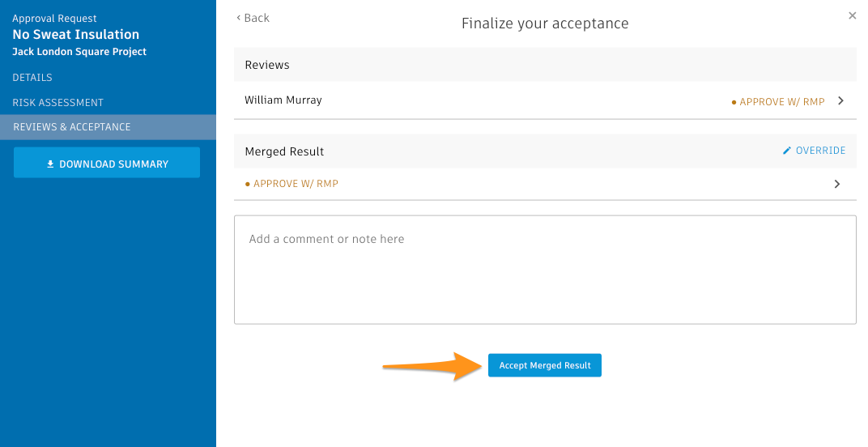Click the DOWNLOAD SUMMARY button

[107, 162]
